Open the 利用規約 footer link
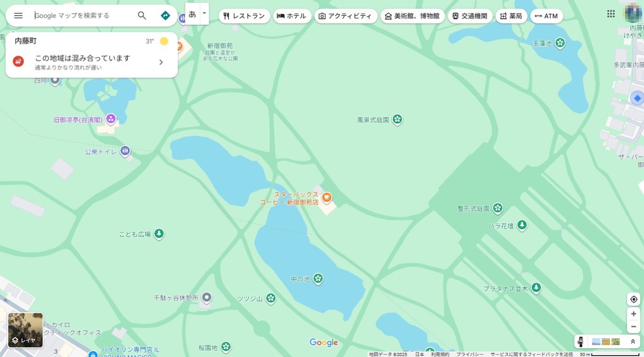The width and height of the screenshot is (644, 357). (x=440, y=354)
